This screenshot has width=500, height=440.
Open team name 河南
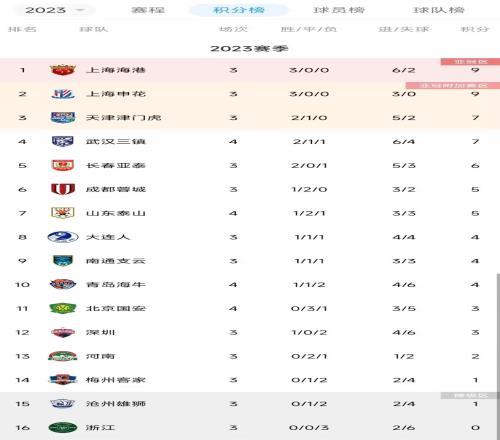pyautogui.click(x=100, y=356)
